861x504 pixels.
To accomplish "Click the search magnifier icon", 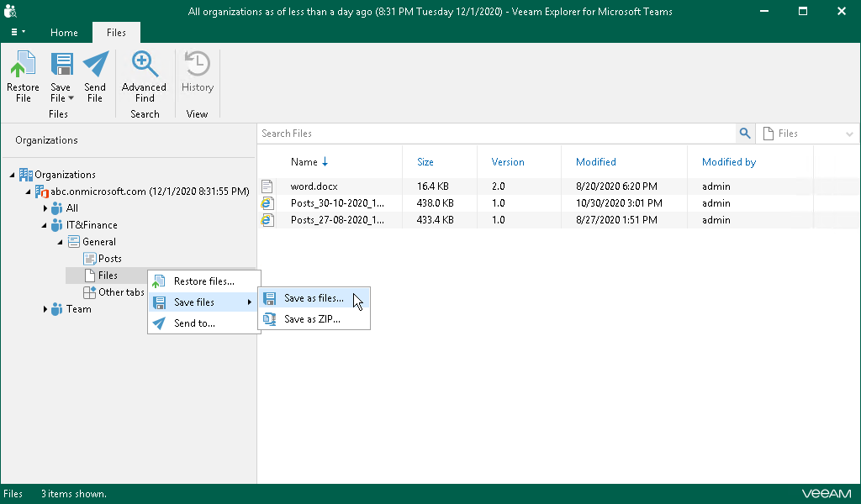I will [x=744, y=134].
